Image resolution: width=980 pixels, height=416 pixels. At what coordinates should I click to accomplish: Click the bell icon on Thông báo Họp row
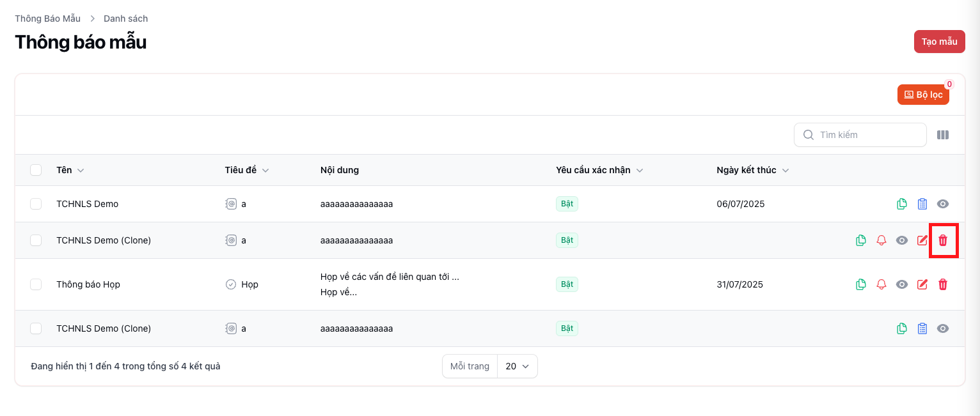[881, 284]
